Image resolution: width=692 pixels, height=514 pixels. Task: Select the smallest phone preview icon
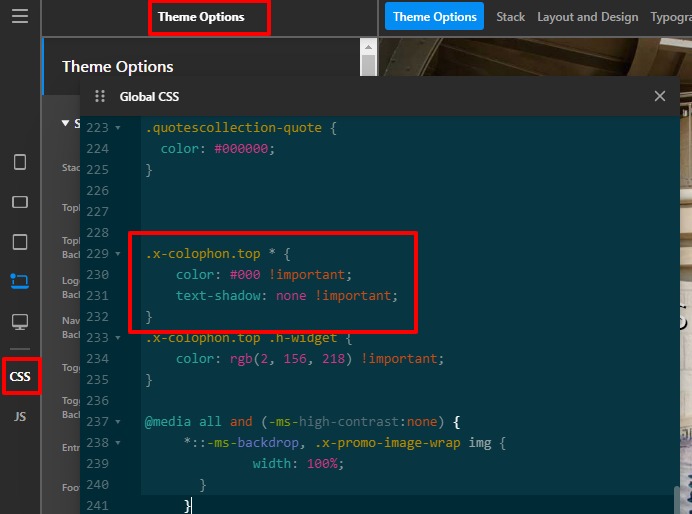pos(20,162)
